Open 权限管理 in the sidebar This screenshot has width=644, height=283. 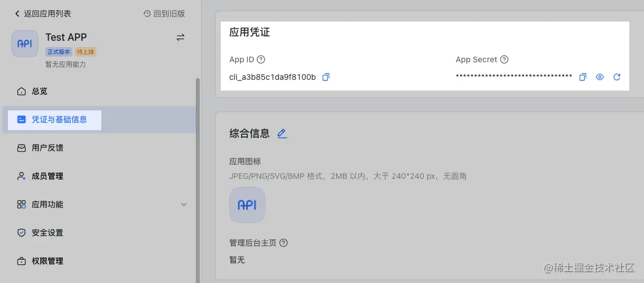pos(98,261)
